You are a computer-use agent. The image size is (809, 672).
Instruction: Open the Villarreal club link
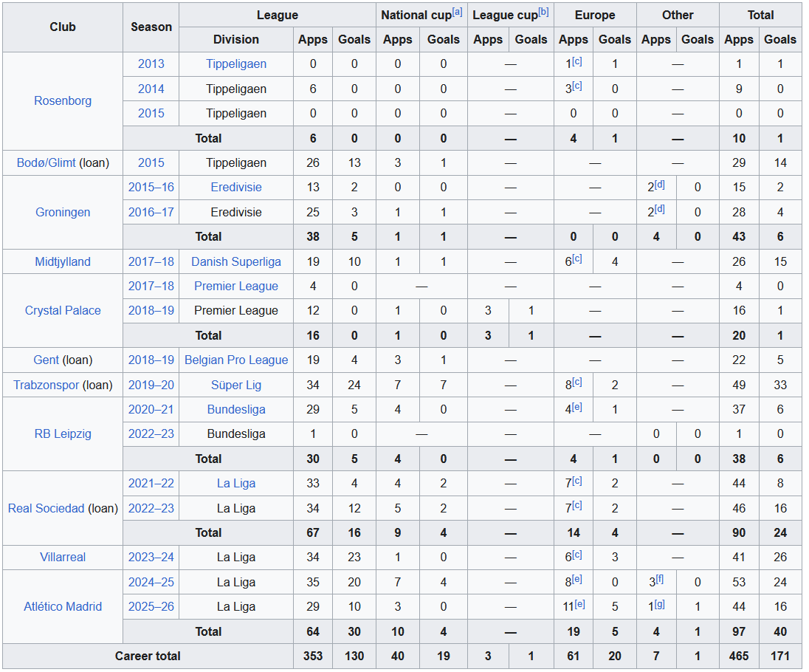(x=63, y=558)
